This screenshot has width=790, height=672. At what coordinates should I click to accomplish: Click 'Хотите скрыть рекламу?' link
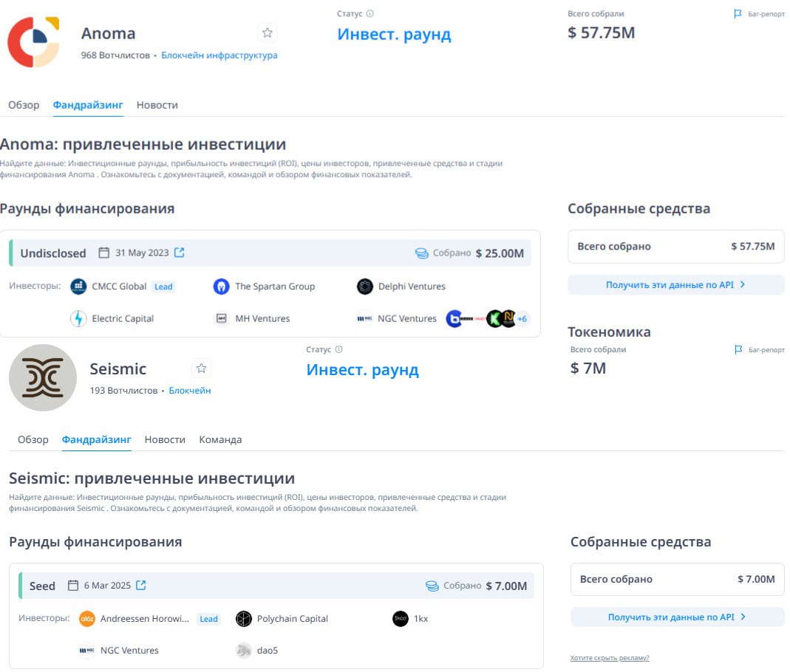609,658
